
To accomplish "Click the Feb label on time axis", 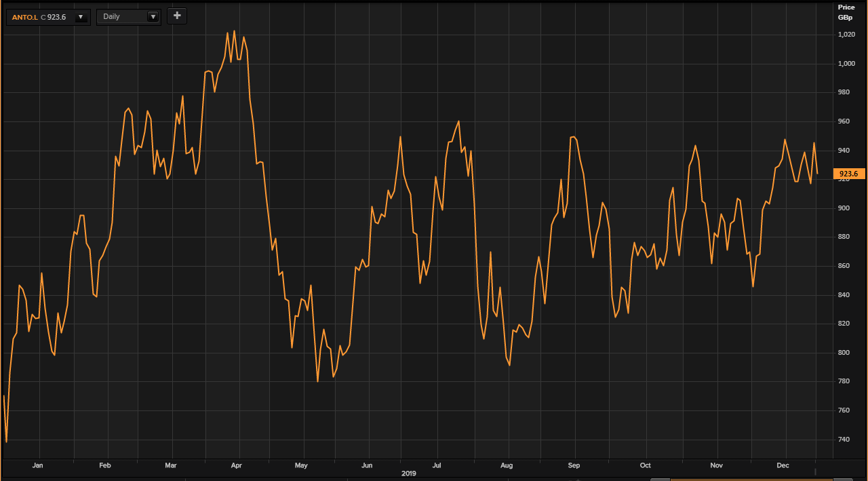I will 104,465.
